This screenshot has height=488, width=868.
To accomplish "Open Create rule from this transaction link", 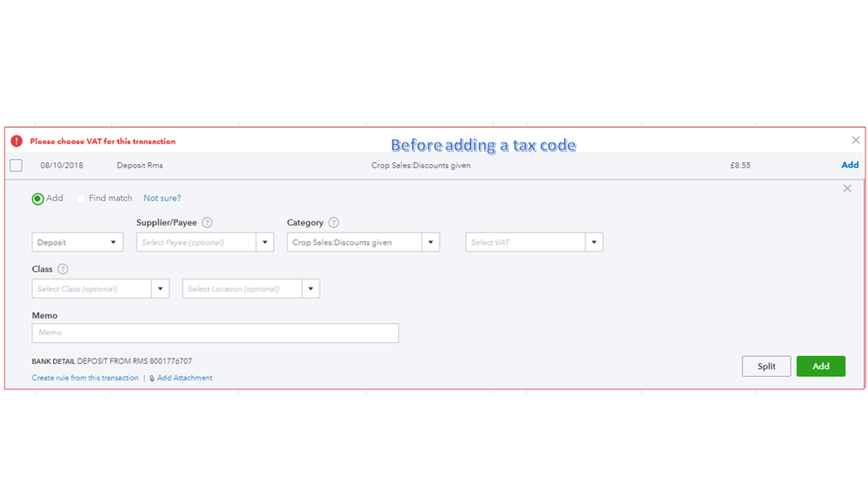I will point(85,379).
